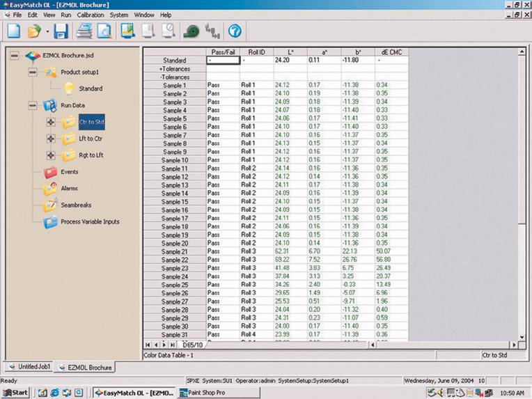Open the Edit menu
532x399 pixels.
[33, 15]
